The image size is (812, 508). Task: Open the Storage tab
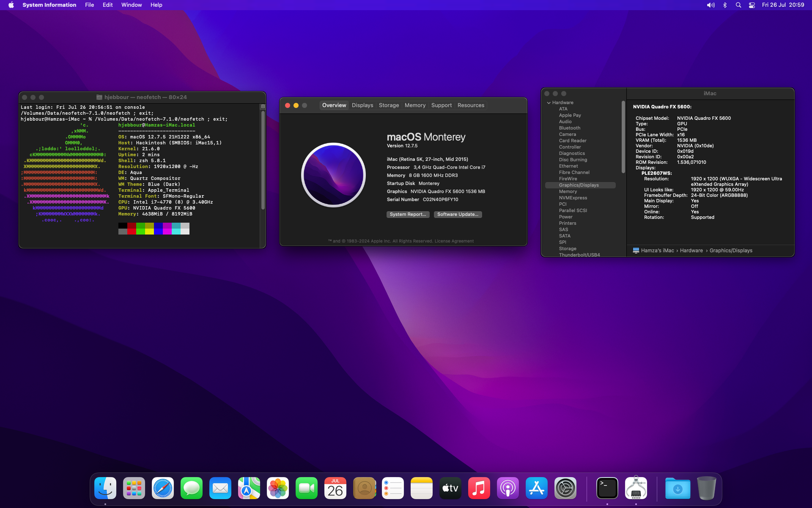click(x=389, y=105)
